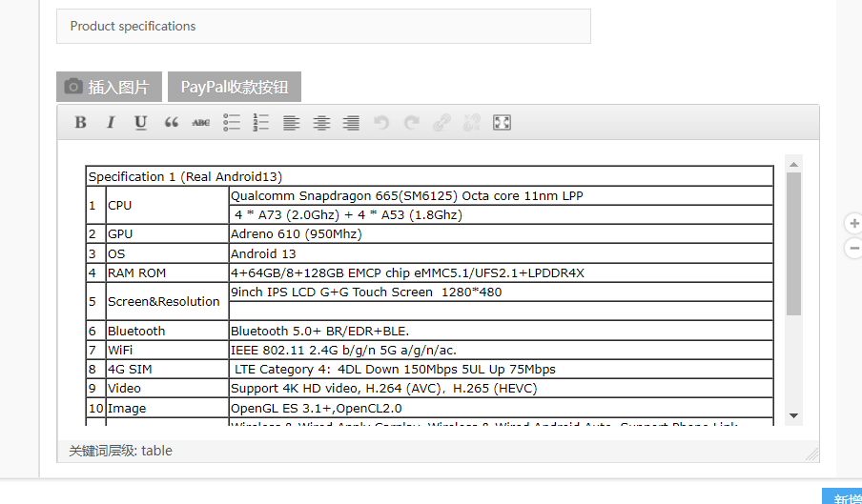Click the Product specifications input field
862x504 pixels.
coord(323,27)
